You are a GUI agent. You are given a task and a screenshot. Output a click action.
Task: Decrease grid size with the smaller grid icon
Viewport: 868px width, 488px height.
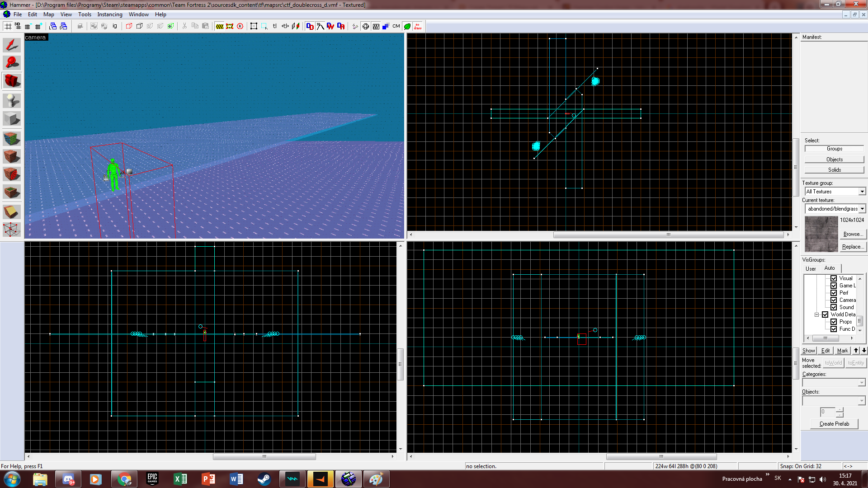point(28,26)
